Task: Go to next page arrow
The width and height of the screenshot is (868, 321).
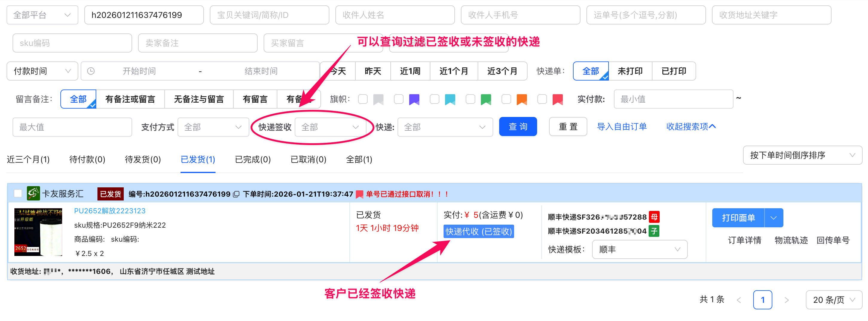Action: (x=786, y=300)
